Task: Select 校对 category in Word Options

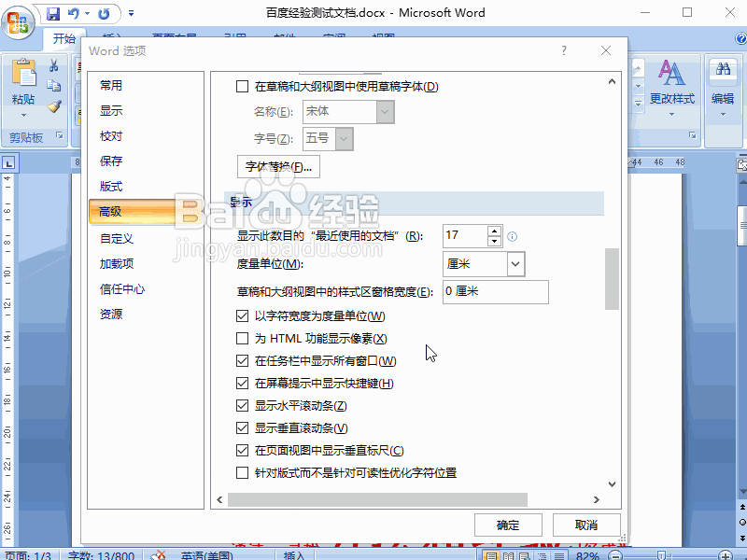Action: [111, 135]
